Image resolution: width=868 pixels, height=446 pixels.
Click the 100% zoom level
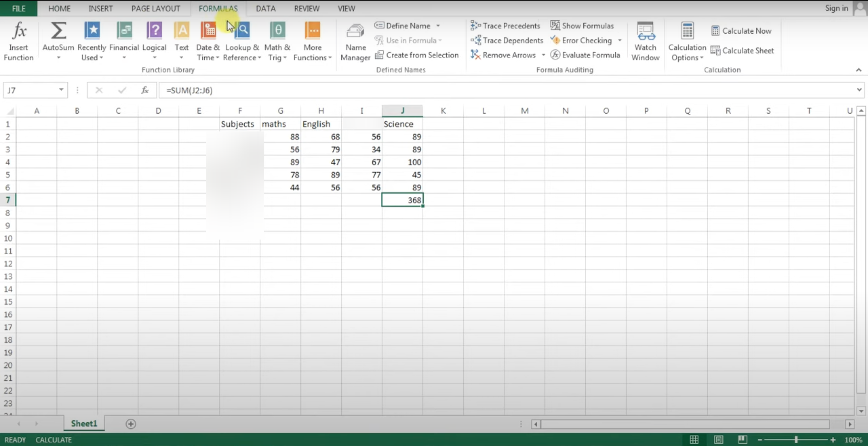(853, 440)
